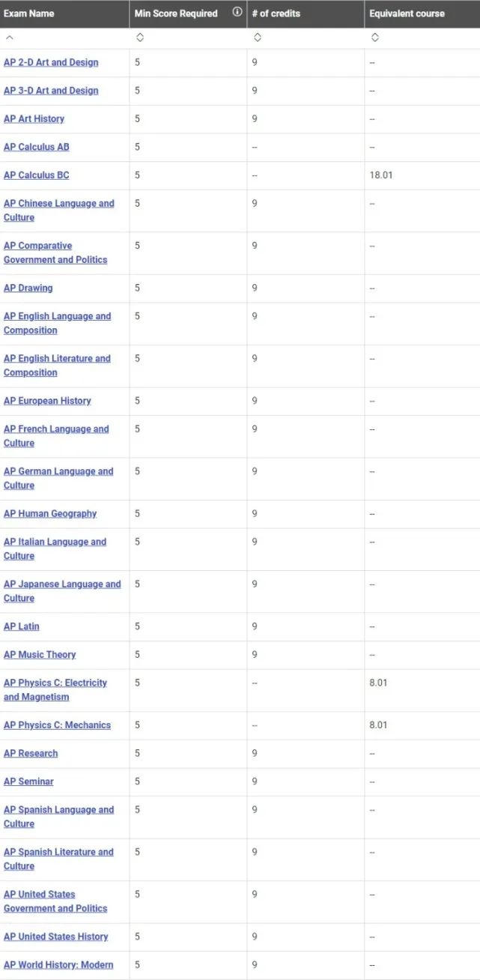
Task: Click the info icon beside Min Score Required
Action: (237, 12)
